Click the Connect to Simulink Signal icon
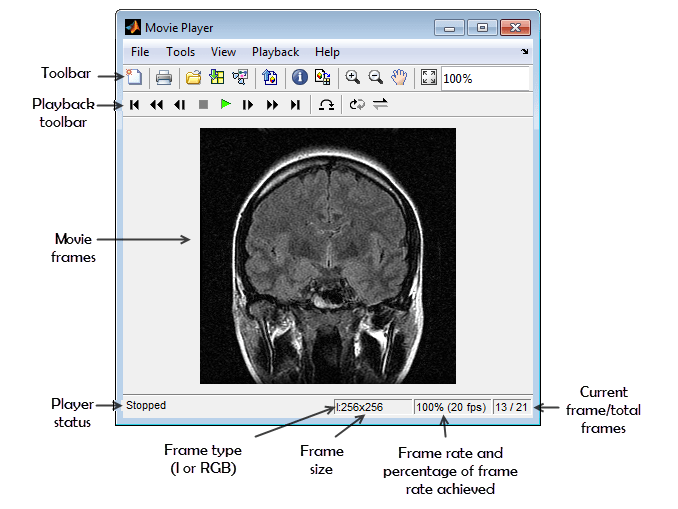678x509 pixels. [x=240, y=77]
